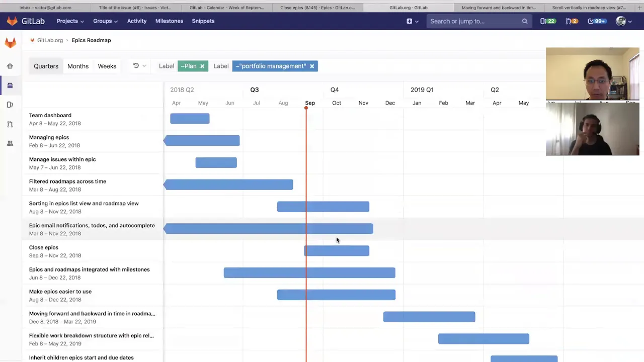Select the Epics sidebar icon

(x=10, y=85)
